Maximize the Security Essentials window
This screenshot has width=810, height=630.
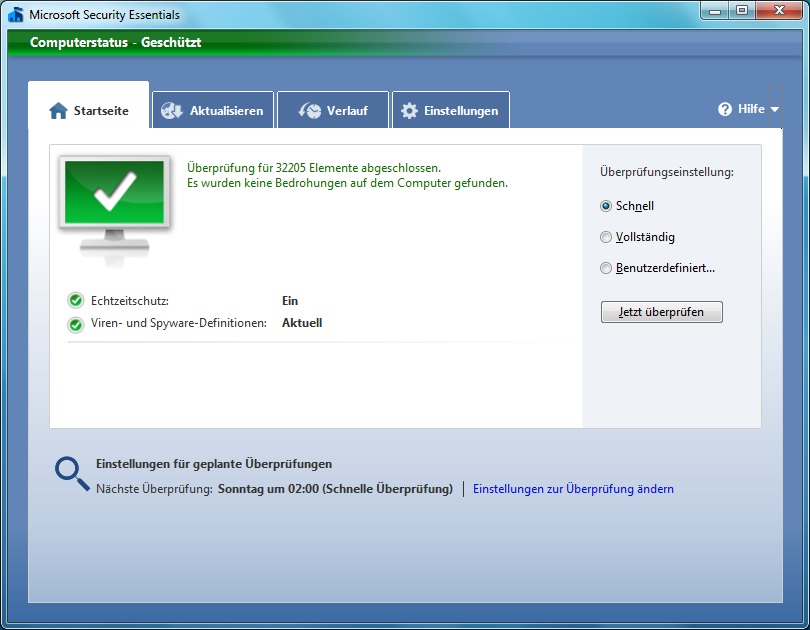[742, 11]
